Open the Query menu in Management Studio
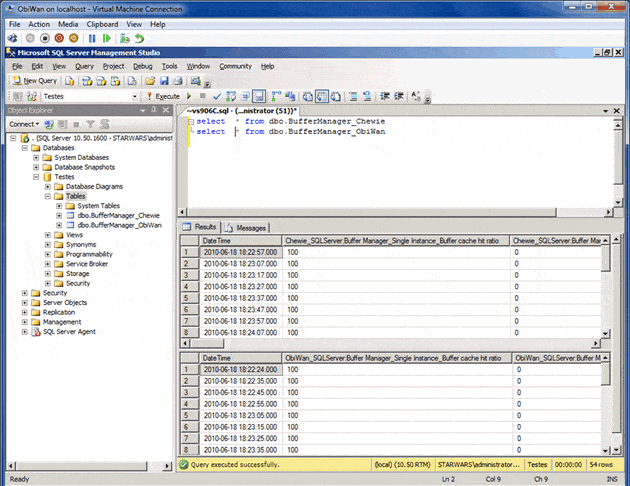 [x=84, y=66]
